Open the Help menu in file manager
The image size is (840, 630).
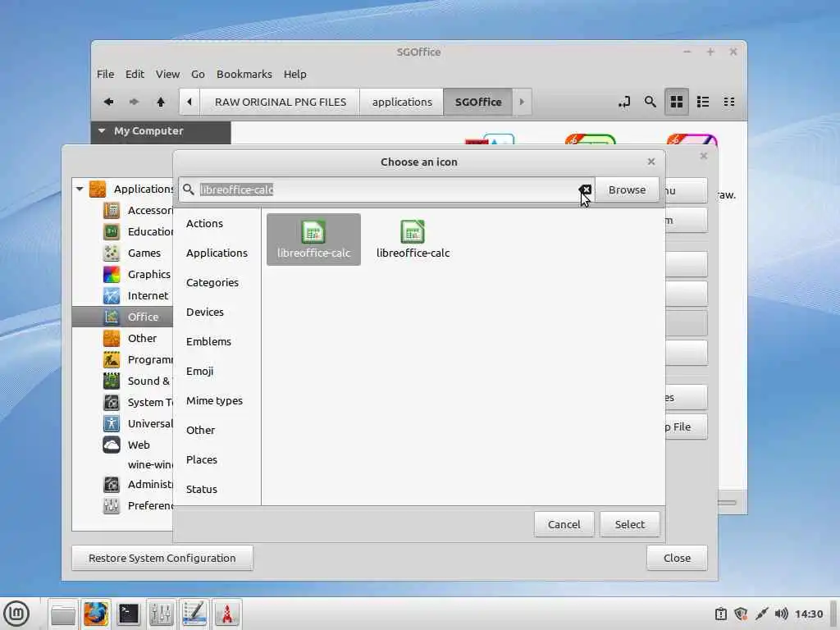(294, 74)
